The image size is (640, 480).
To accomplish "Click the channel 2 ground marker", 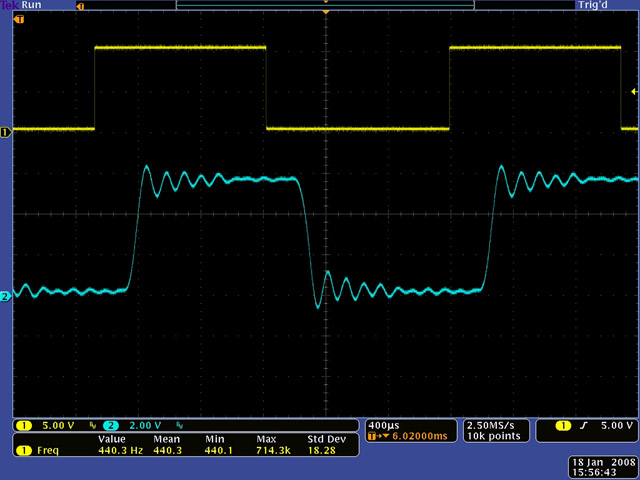I will click(x=6, y=297).
